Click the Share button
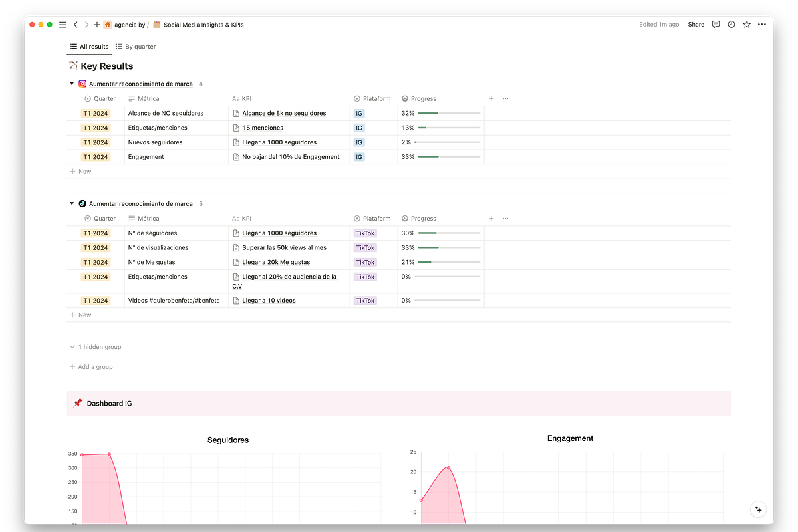This screenshot has width=798, height=532. pyautogui.click(x=696, y=25)
